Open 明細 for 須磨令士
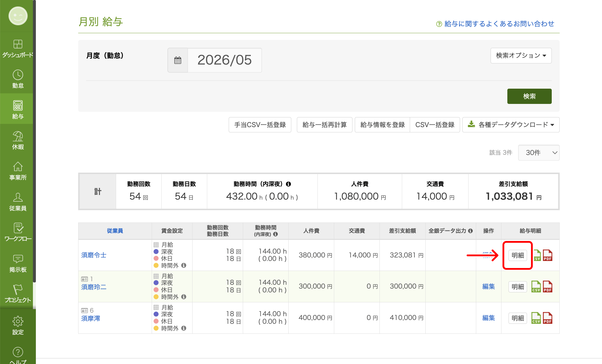Image resolution: width=602 pixels, height=364 pixels. click(518, 255)
